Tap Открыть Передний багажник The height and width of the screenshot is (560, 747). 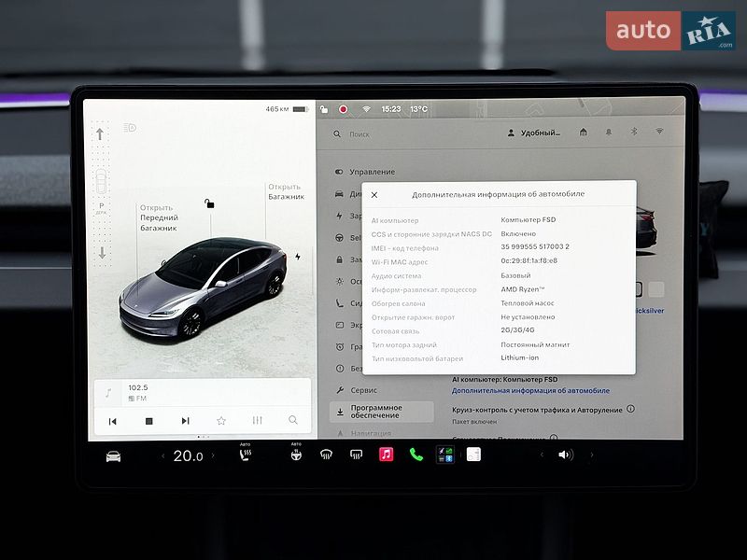[x=159, y=217]
